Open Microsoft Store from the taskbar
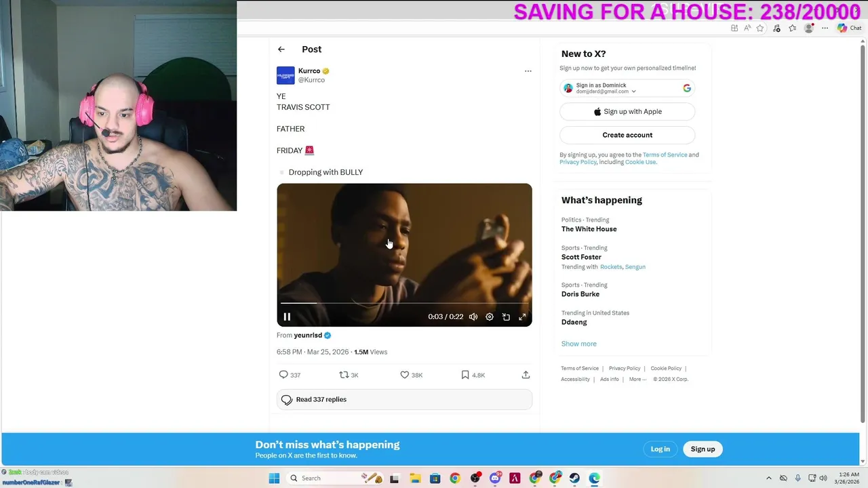Image resolution: width=868 pixels, height=488 pixels. pos(435,479)
